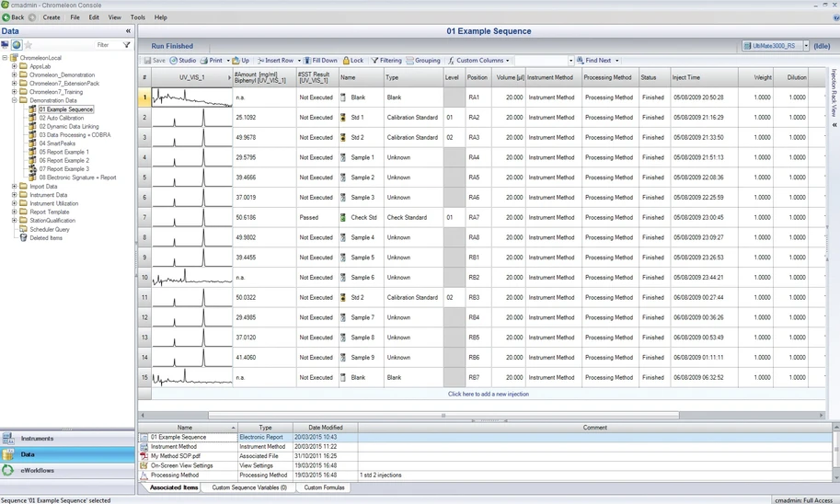
Task: Click the Print icon in toolbar
Action: 204,61
